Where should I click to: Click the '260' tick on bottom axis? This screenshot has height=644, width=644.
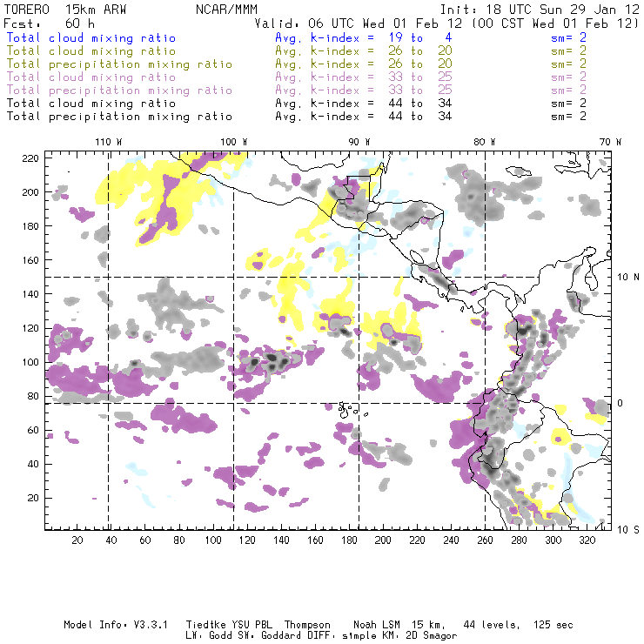tap(485, 540)
